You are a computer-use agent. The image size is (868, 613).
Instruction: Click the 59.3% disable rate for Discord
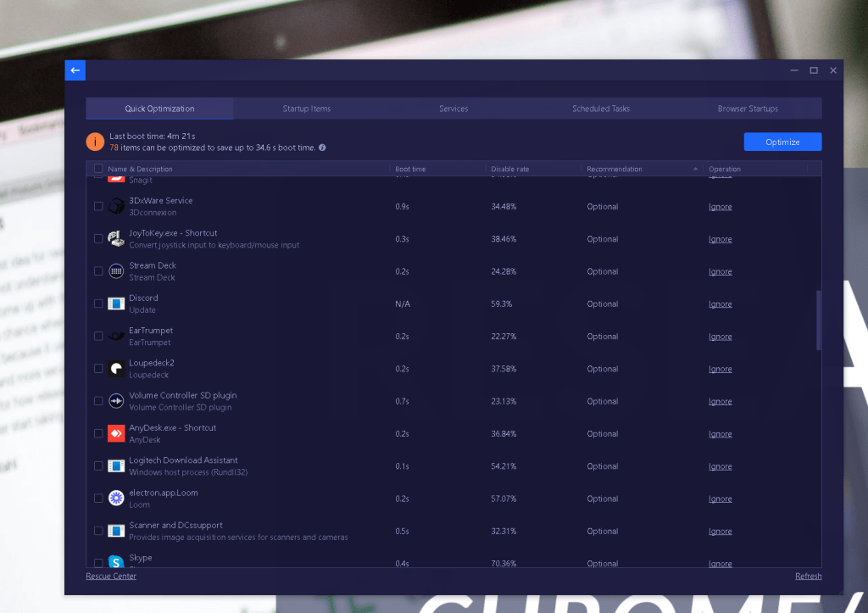[502, 304]
